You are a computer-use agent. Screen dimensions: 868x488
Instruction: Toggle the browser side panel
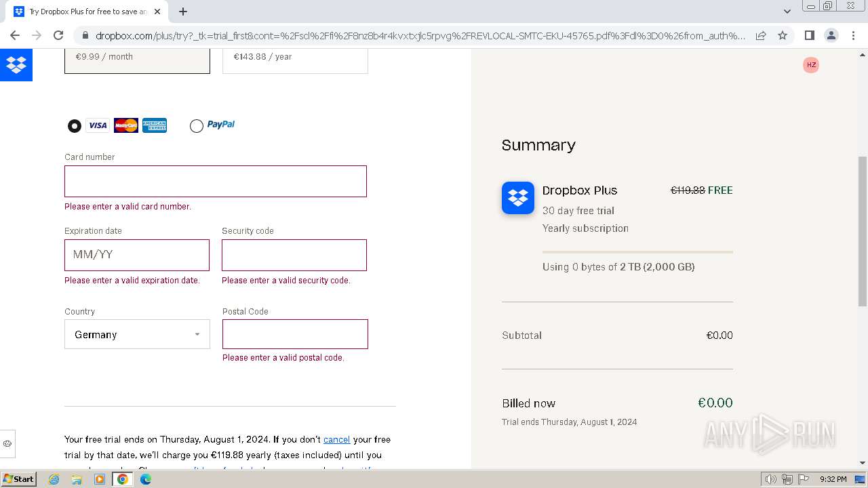[x=809, y=35]
